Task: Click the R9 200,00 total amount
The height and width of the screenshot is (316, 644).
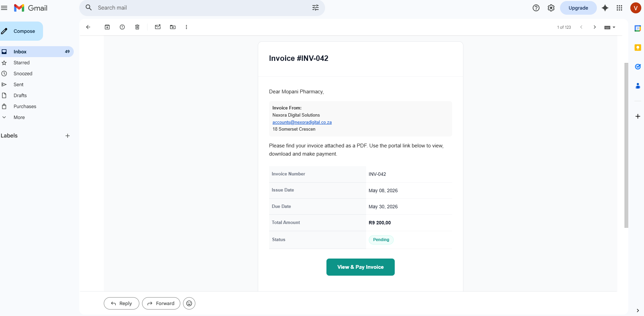Action: click(380, 223)
